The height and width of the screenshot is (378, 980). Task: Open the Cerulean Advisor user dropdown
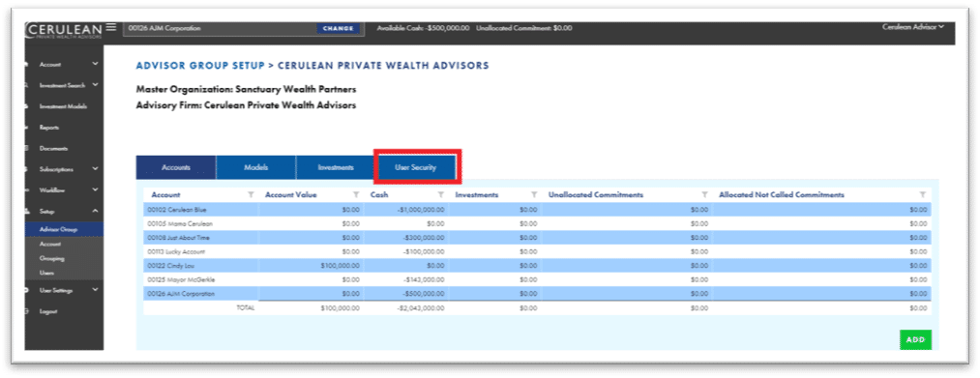point(913,27)
